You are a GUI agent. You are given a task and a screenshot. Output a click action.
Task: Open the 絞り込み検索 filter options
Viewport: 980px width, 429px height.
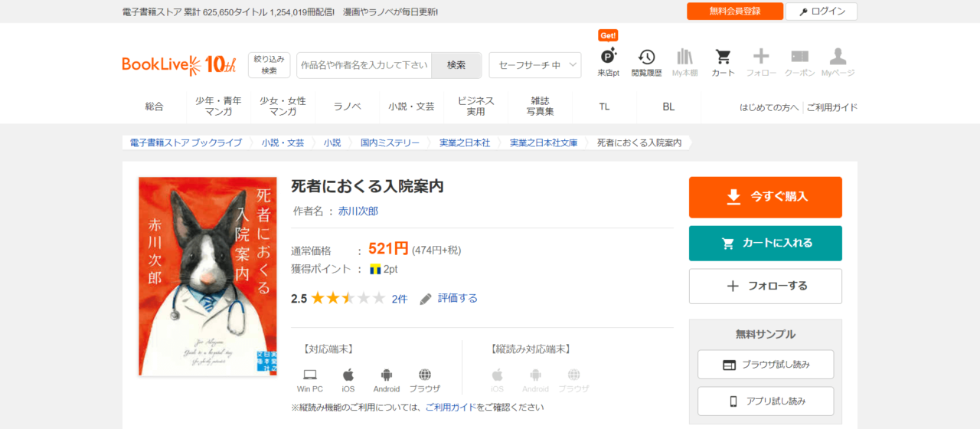(269, 65)
